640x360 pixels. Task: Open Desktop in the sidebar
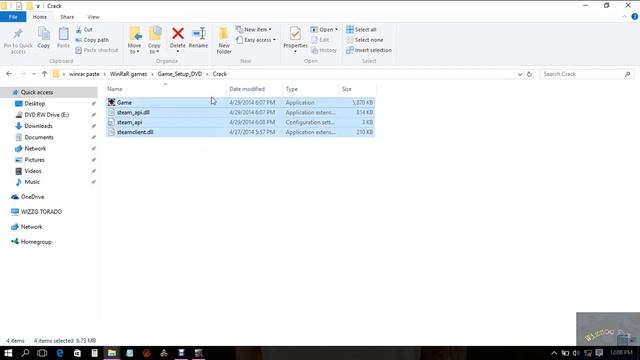[35, 104]
